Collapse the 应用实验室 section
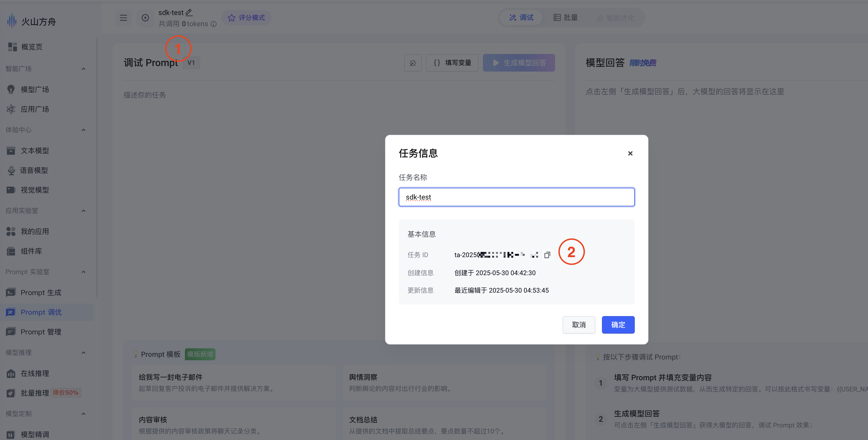This screenshot has width=868, height=440. [x=84, y=211]
